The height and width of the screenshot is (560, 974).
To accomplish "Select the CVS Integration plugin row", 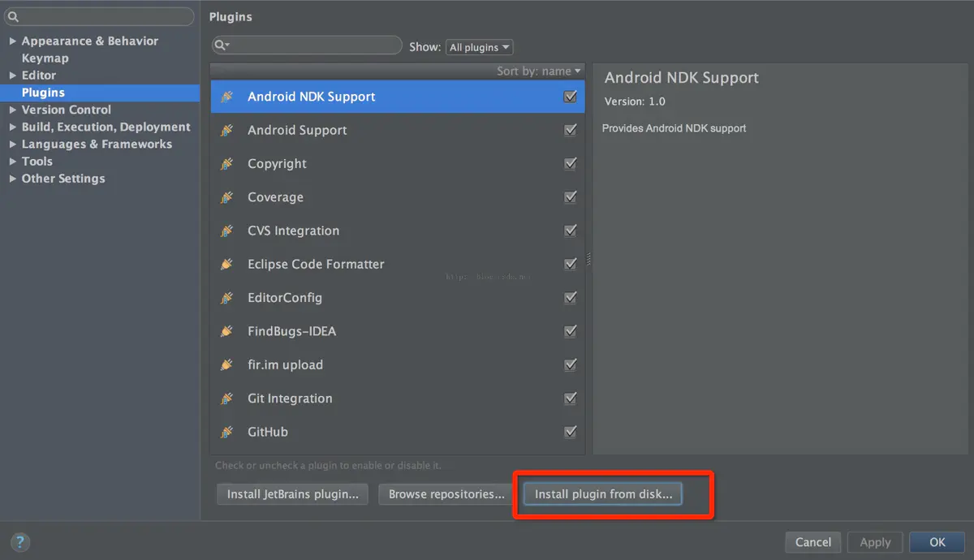I will [398, 230].
